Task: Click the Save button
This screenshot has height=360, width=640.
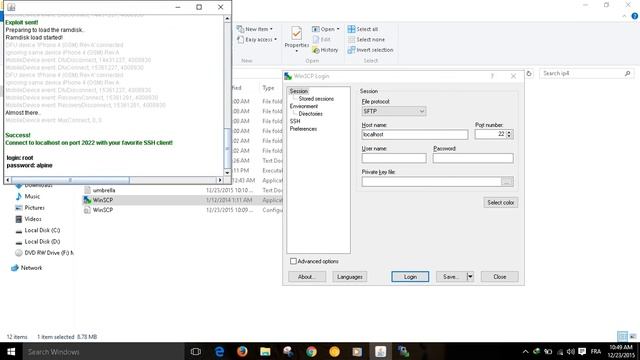Action: 451,277
